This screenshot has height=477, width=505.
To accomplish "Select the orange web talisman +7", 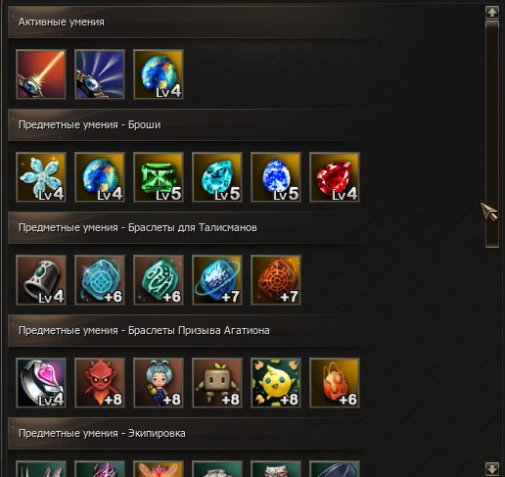I will (x=276, y=280).
